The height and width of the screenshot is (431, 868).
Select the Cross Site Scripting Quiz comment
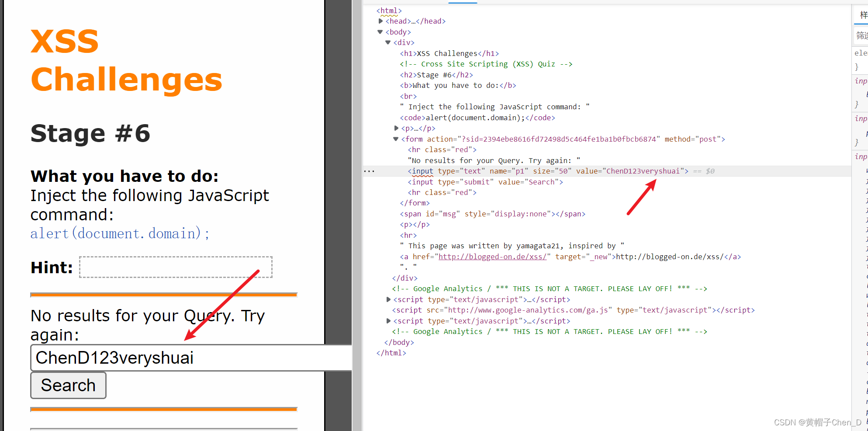(486, 64)
